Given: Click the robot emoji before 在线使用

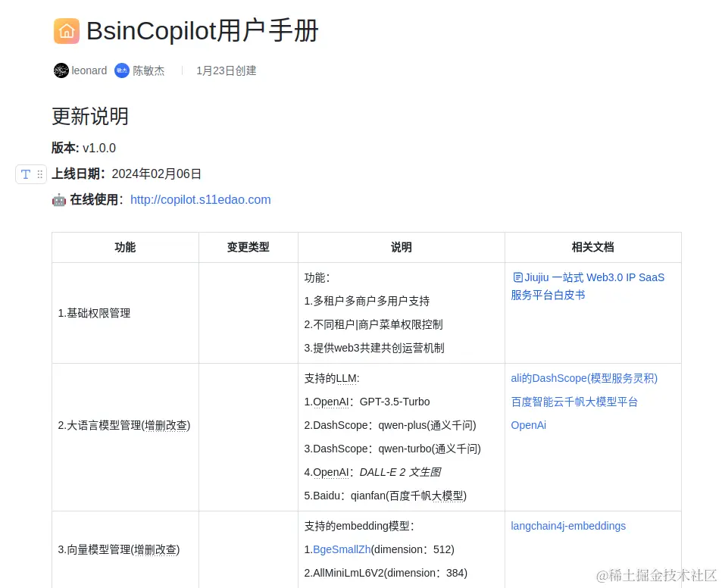Looking at the screenshot, I should point(59,200).
